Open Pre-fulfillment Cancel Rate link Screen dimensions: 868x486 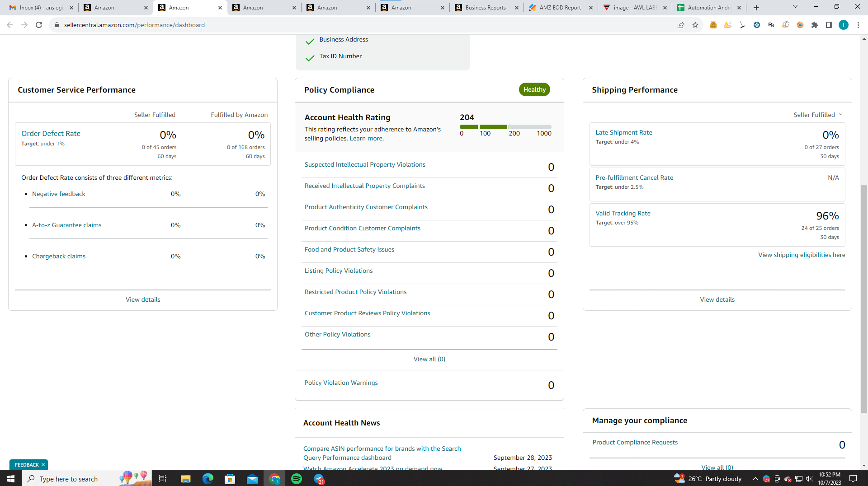click(634, 178)
